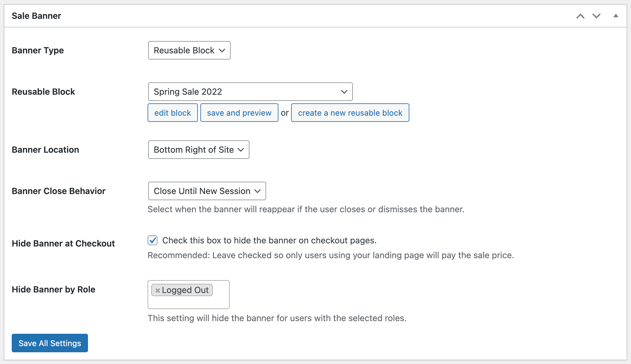The image size is (631, 364).
Task: Click the Banner Close Behavior chevron
Action: pyautogui.click(x=257, y=191)
